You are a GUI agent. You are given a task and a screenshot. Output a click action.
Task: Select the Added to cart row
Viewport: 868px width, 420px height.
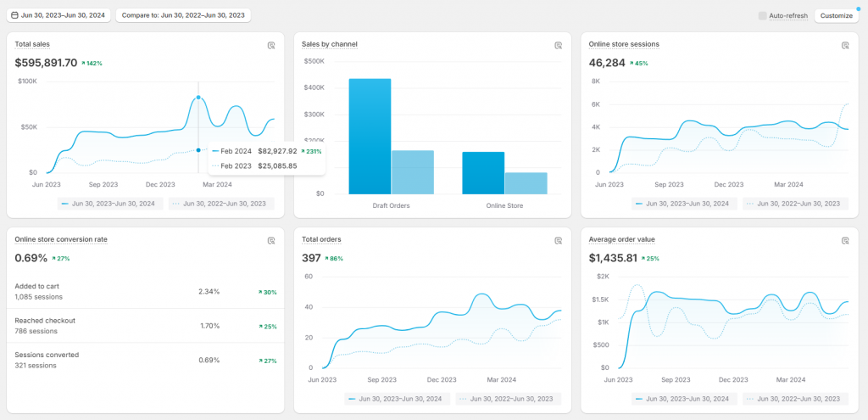(x=145, y=292)
